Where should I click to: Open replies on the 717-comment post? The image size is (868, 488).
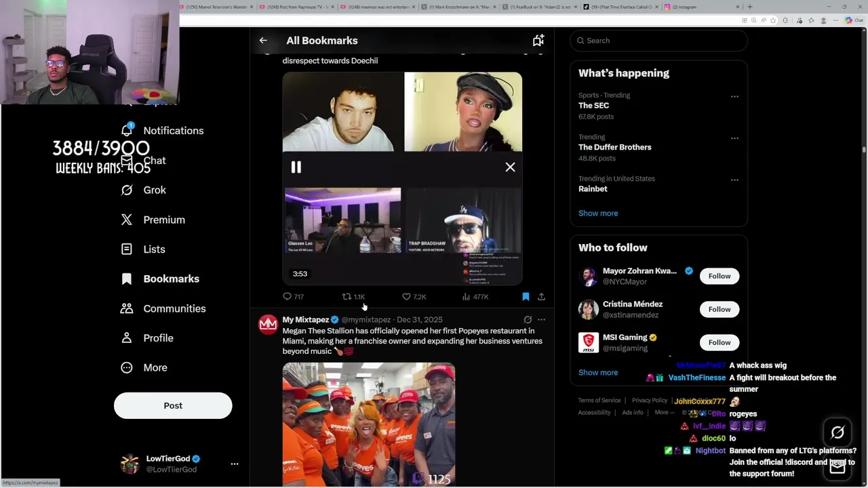point(293,297)
